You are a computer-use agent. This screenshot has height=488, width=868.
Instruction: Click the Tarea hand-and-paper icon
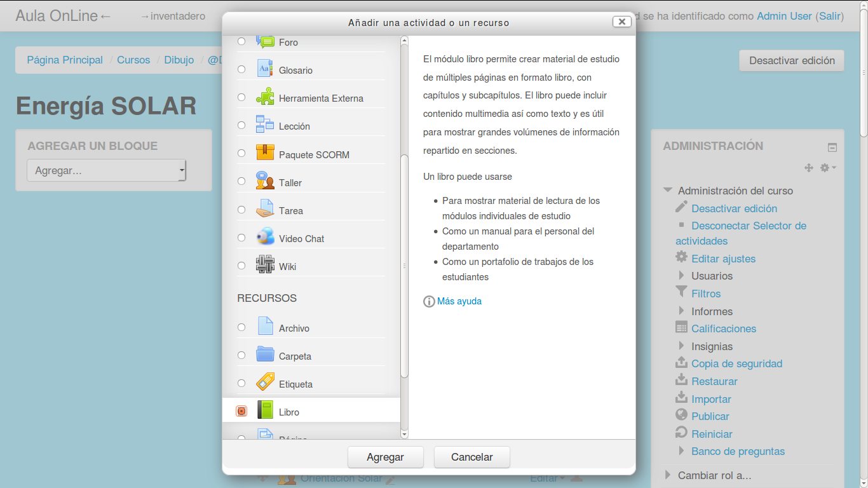(265, 209)
